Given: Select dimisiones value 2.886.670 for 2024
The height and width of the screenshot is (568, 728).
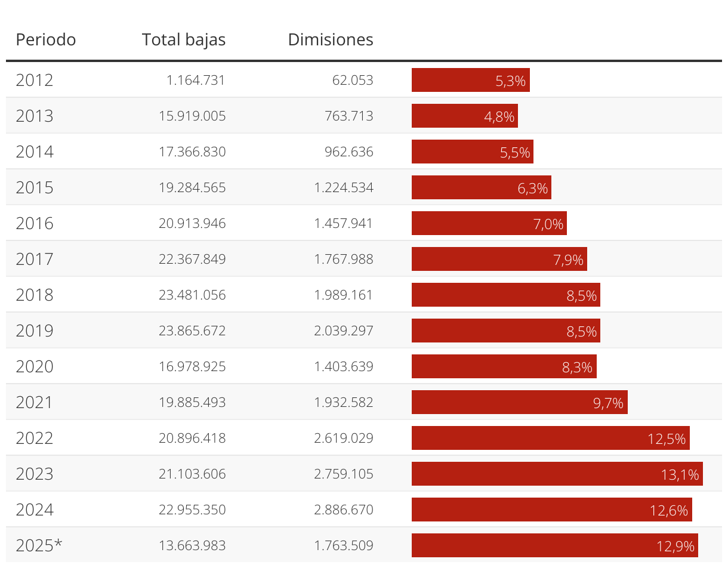Looking at the screenshot, I should [344, 510].
